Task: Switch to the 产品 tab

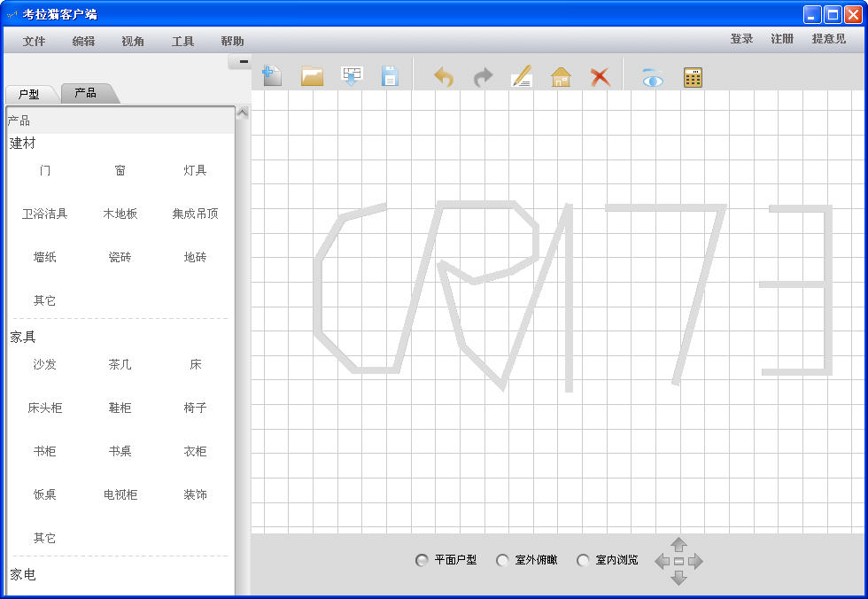Action: point(87,92)
